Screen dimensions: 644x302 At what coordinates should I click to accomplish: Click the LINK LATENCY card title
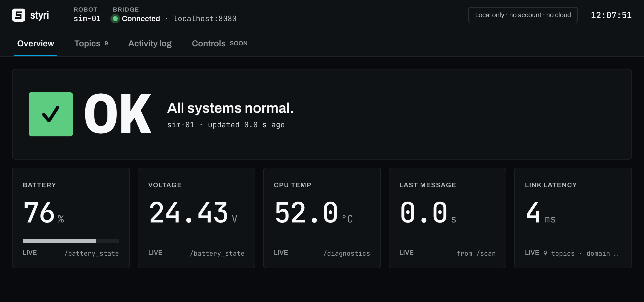click(x=551, y=185)
